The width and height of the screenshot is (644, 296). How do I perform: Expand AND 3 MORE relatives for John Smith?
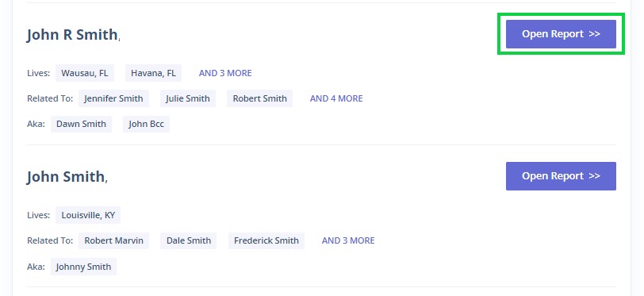[x=348, y=240]
